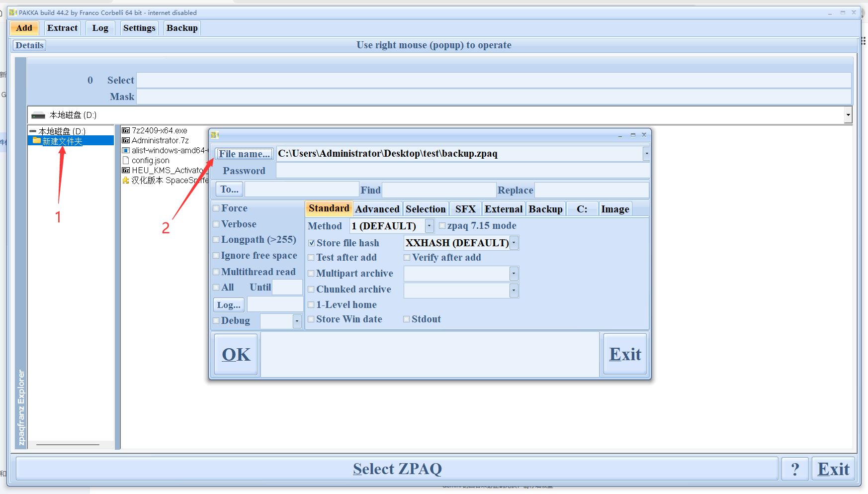Open the Extract tab in main window
868x494 pixels.
click(x=62, y=28)
